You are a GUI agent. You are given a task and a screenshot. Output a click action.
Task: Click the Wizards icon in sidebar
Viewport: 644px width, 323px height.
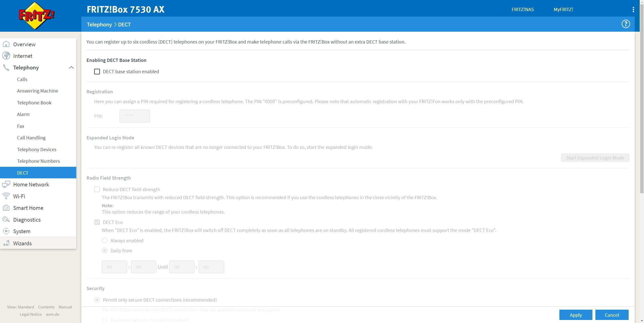tap(6, 243)
